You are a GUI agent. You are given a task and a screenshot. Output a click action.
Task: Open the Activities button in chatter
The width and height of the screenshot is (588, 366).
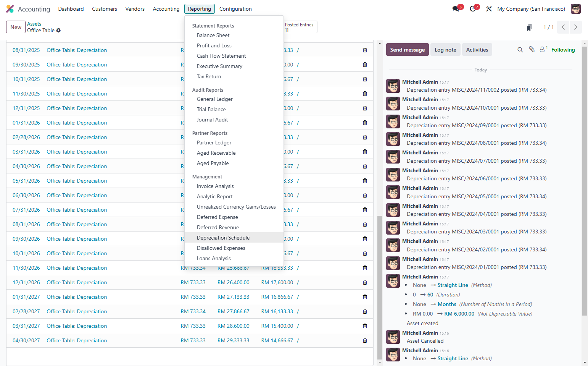(x=477, y=50)
